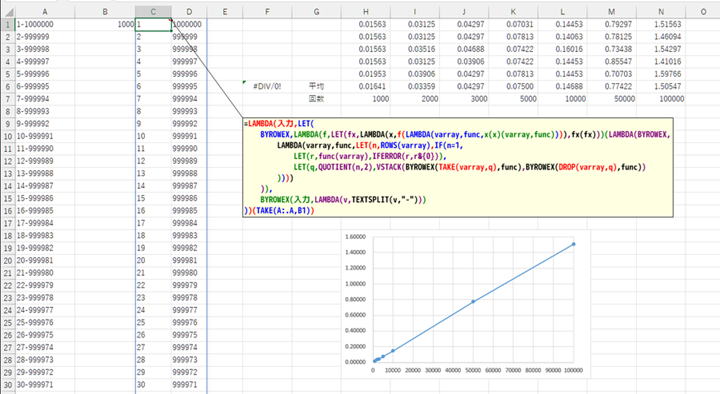Select column header F
This screenshot has width=720, height=394.
[x=267, y=12]
